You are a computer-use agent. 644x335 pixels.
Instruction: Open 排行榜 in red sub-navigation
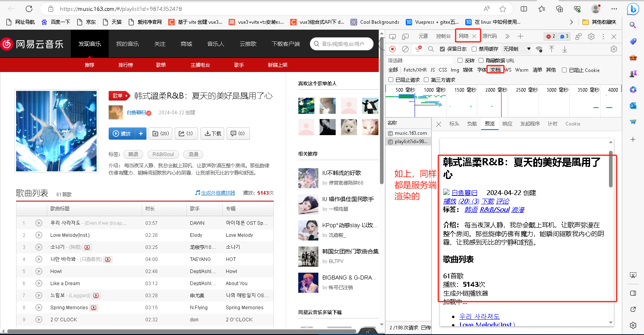126,65
